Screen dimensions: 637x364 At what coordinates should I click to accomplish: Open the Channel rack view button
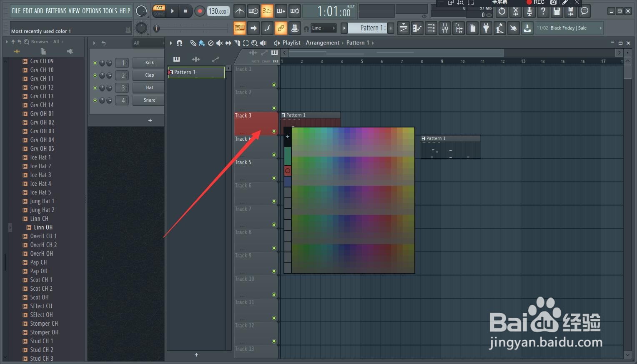(x=431, y=28)
